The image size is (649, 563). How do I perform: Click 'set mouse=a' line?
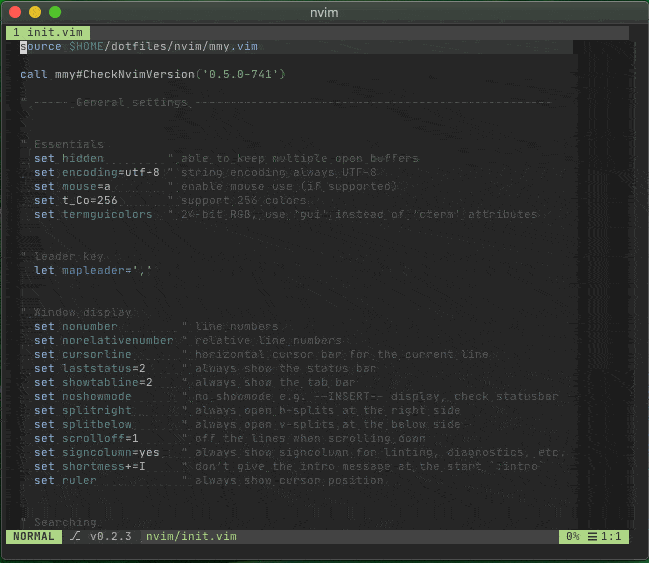coord(215,187)
